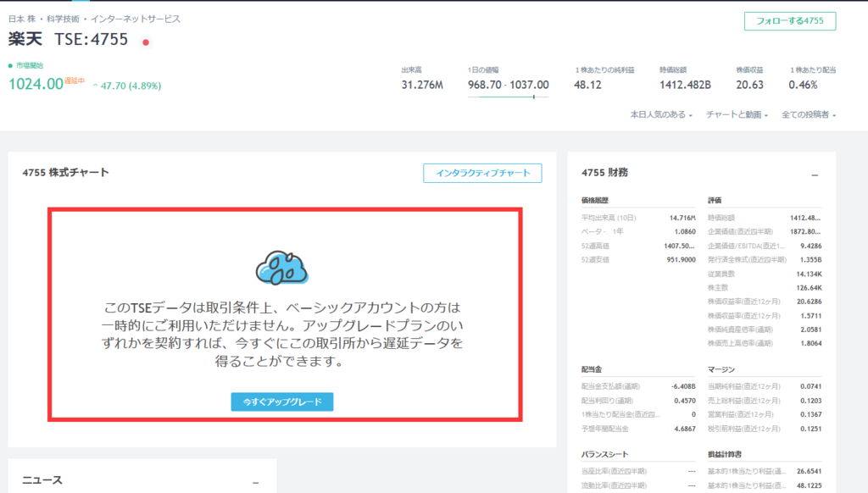
Task: Click the 損益計算書 income statement heading
Action: [x=725, y=454]
